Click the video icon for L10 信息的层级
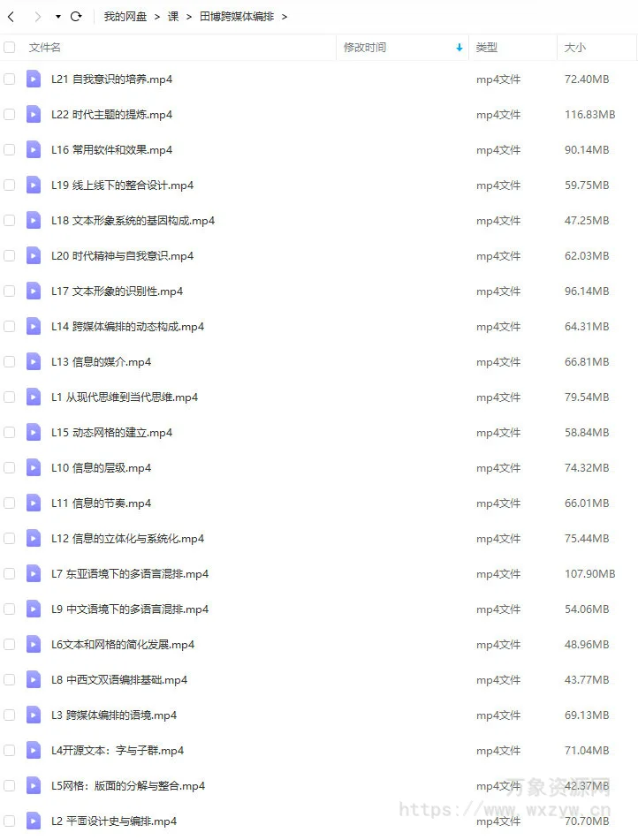This screenshot has height=840, width=638. (x=34, y=467)
